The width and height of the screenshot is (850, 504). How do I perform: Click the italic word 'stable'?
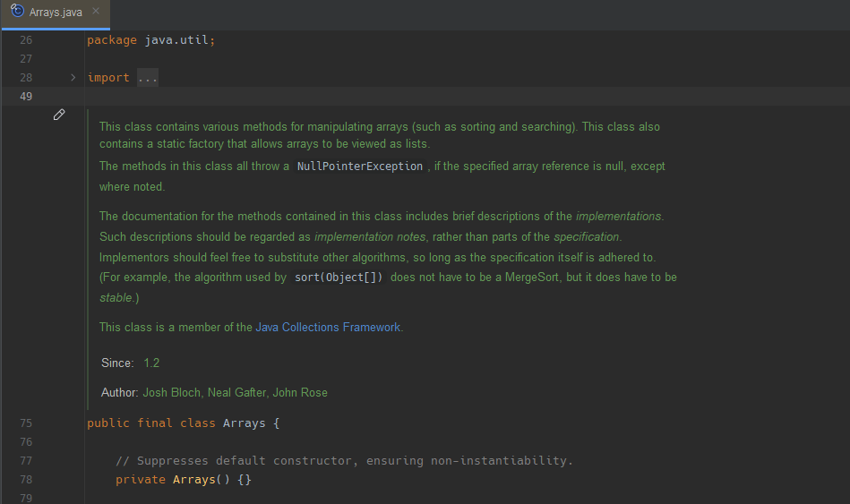tap(116, 298)
